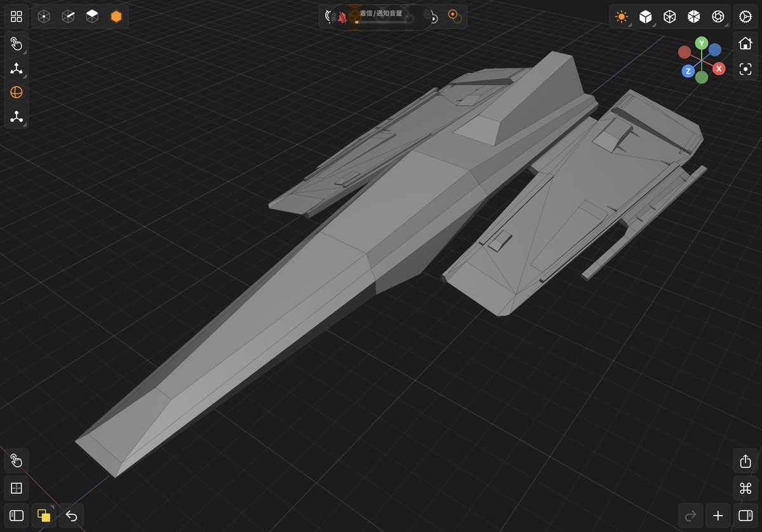Viewport: 762px width, 532px height.
Task: Open the yellow overlapping squares menu
Action: (x=44, y=515)
